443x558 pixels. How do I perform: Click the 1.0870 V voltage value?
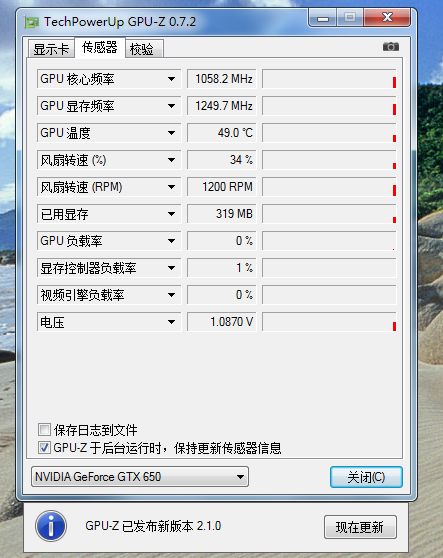222,322
